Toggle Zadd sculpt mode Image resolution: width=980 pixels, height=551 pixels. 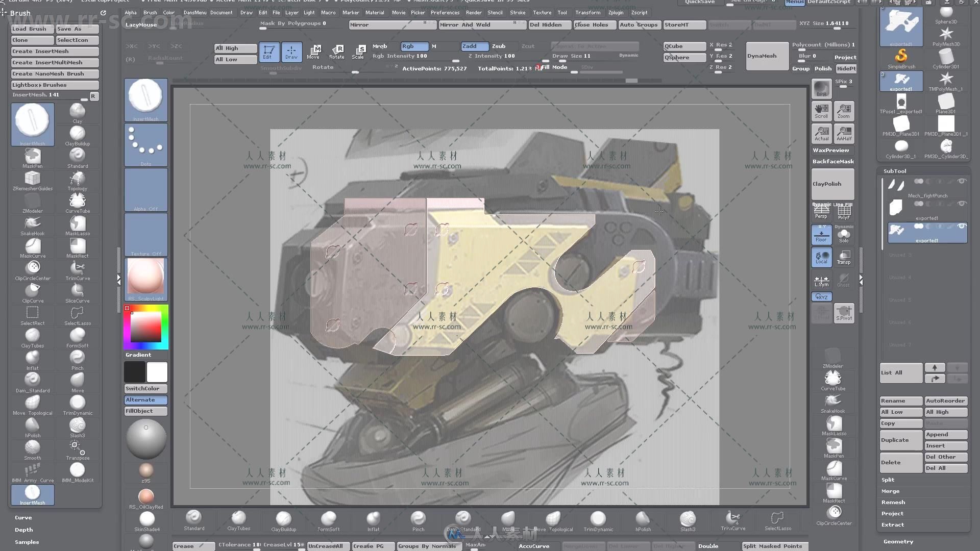[475, 46]
